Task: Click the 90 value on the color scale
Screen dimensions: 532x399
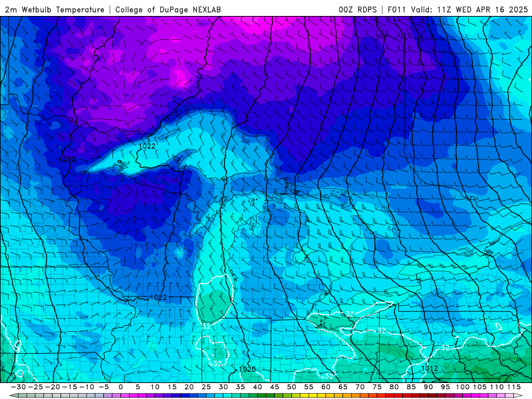Action: 428,387
